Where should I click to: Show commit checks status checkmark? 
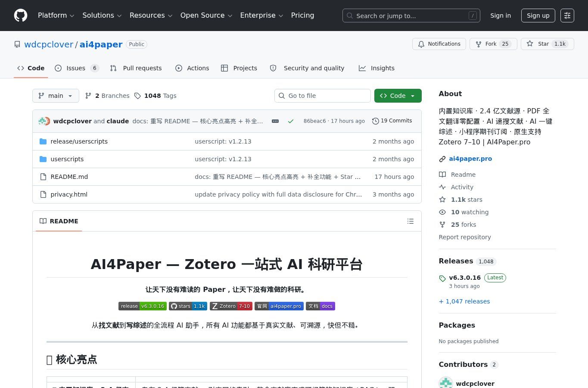tap(291, 121)
